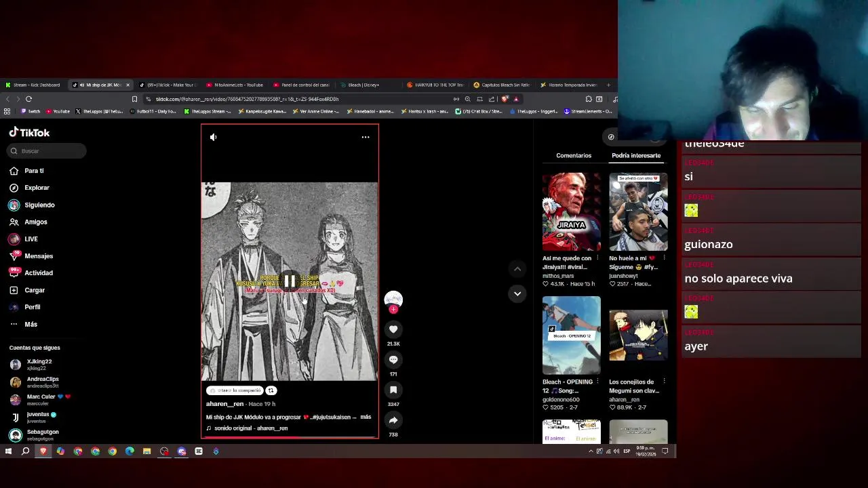Open a new browser tab
The height and width of the screenshot is (488, 868).
point(608,85)
